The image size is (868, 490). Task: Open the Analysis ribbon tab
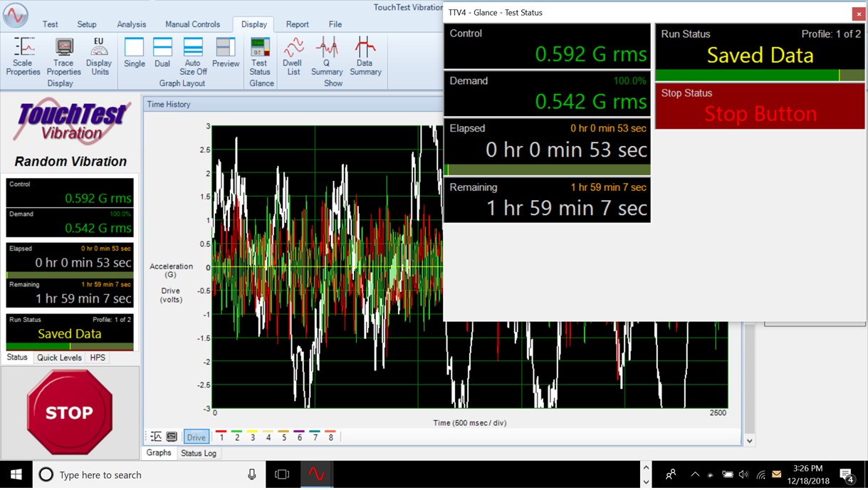click(131, 24)
